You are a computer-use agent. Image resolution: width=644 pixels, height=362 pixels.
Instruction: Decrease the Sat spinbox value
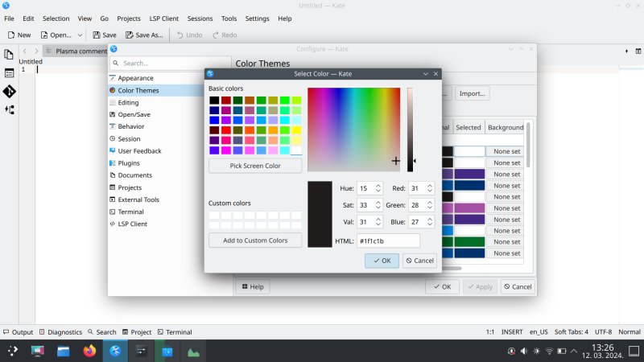[378, 208]
